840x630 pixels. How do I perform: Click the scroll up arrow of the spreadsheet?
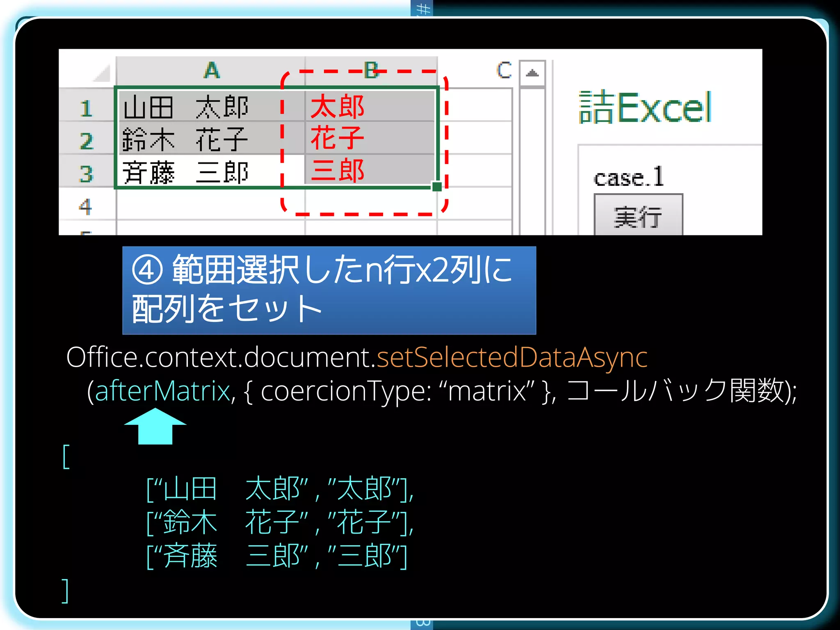pos(532,73)
